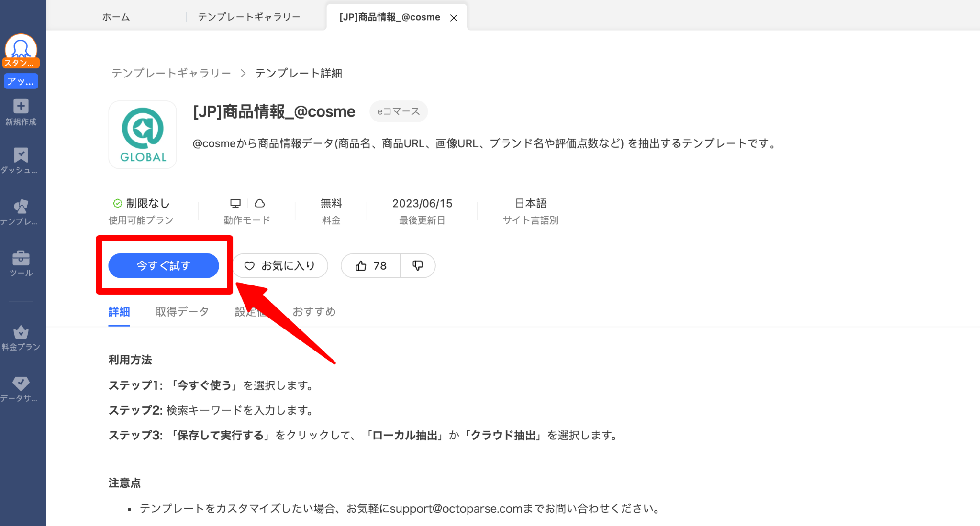This screenshot has width=980, height=526.
Task: Click the 最後更新日 label
Action: click(422, 220)
